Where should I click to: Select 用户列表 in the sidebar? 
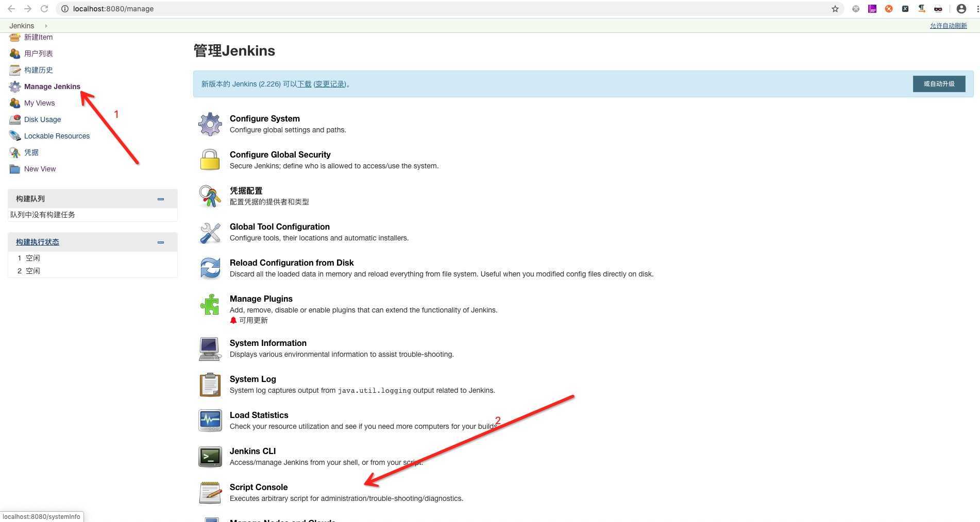39,54
